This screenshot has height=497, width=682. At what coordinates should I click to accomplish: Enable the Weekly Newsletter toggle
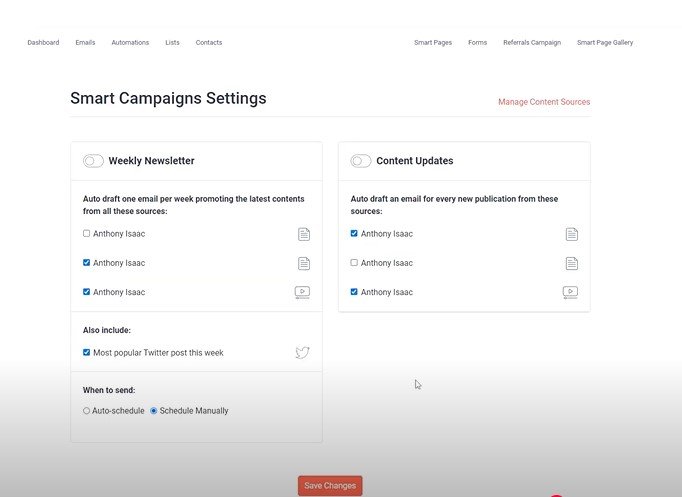(93, 161)
